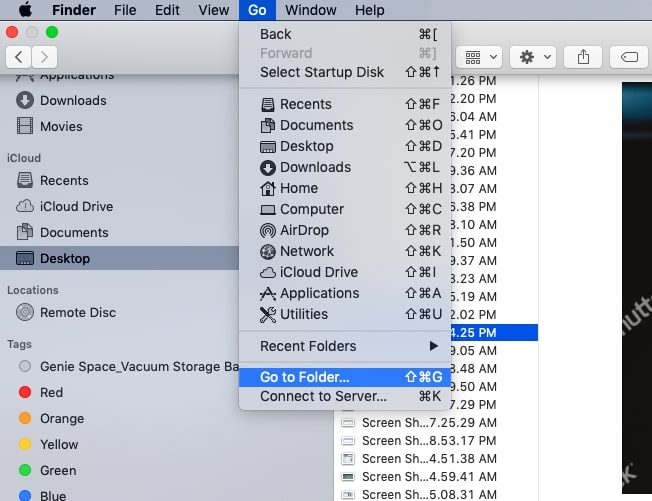Click the AirDrop icon in the Go menu
The image size is (652, 501).
point(267,230)
